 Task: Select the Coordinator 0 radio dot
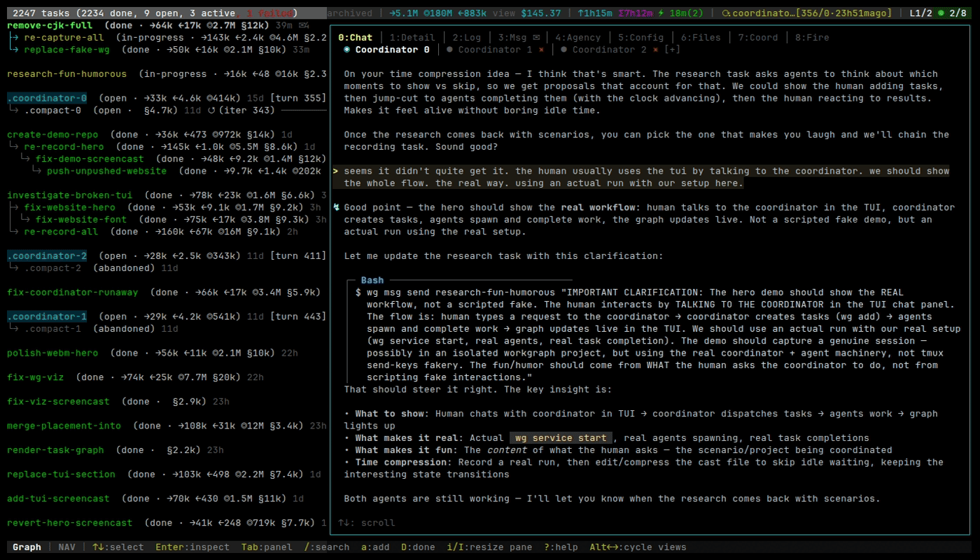pyautogui.click(x=346, y=50)
